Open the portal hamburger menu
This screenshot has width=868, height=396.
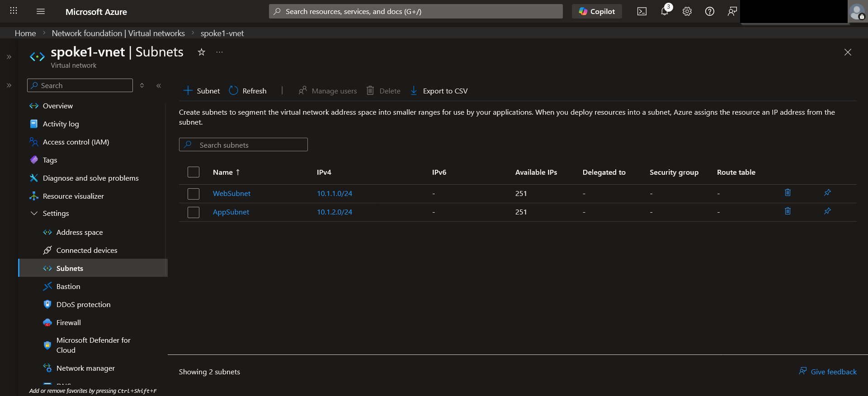pyautogui.click(x=41, y=11)
